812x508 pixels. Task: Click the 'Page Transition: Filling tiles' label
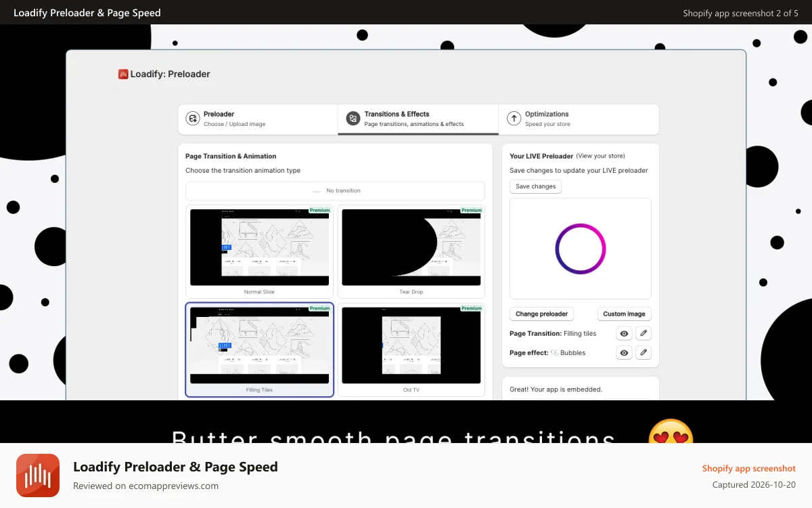click(553, 333)
